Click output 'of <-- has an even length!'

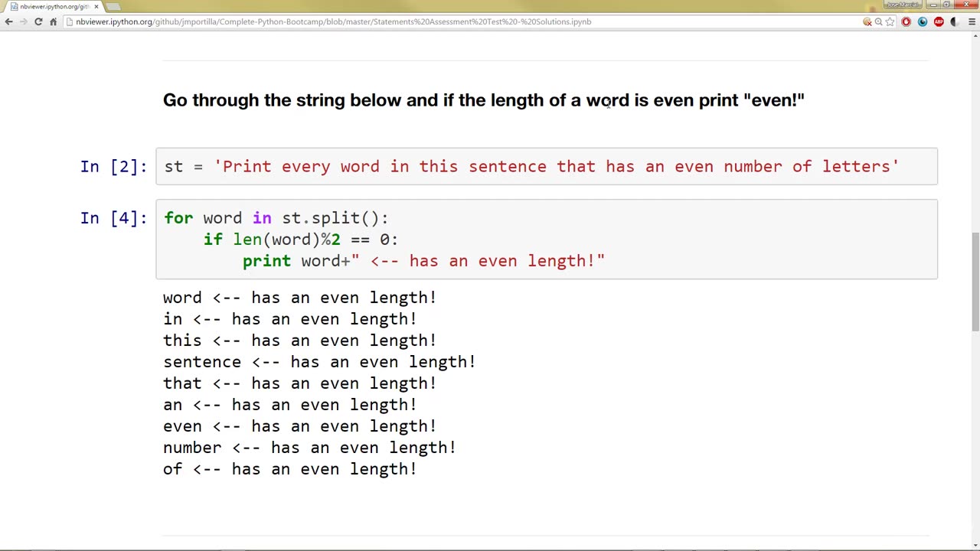[289, 469]
